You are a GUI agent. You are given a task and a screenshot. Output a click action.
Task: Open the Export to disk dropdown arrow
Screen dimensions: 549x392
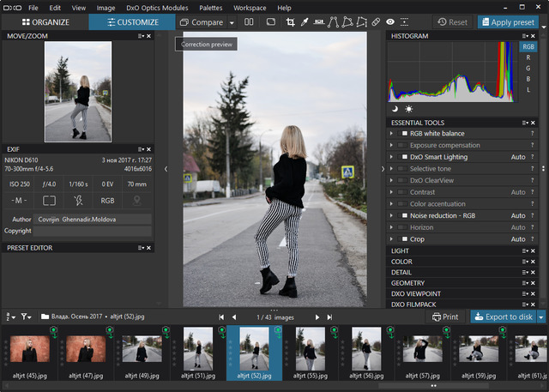coord(540,317)
